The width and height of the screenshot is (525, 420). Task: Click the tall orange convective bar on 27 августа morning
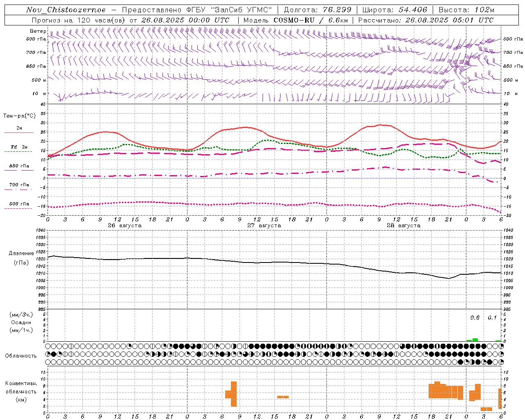coord(234,394)
